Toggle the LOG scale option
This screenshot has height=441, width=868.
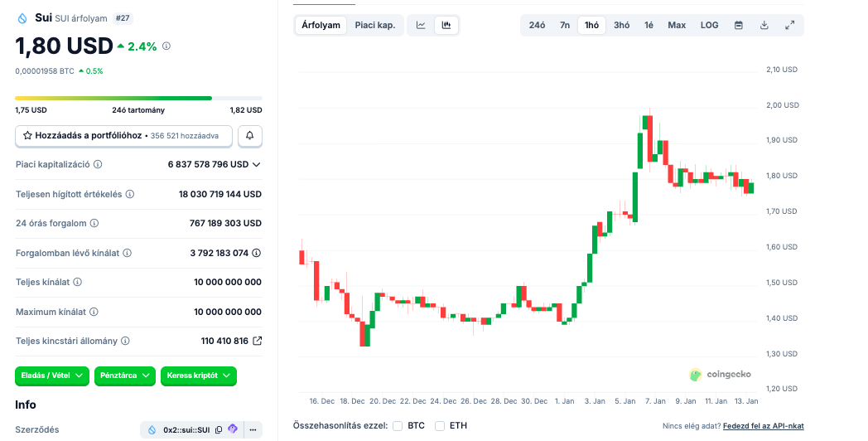pos(709,25)
